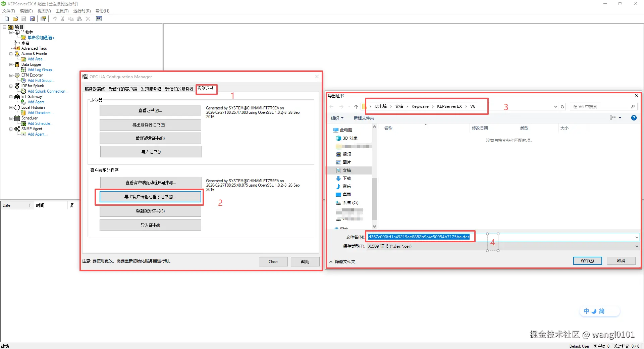Click the Kepware breadcrumb in address bar

pyautogui.click(x=420, y=106)
